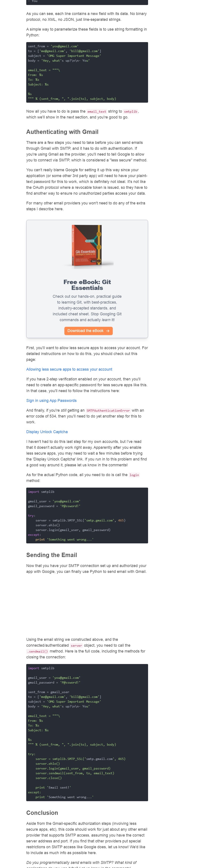
Task: Click the 'Sending the Email' heading
Action: pos(52,555)
